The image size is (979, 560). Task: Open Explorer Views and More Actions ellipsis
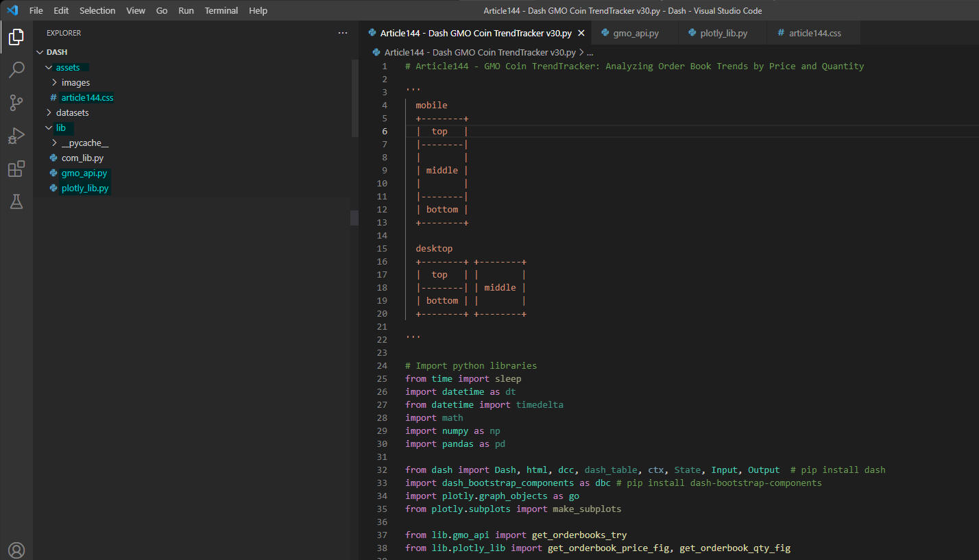pos(343,33)
